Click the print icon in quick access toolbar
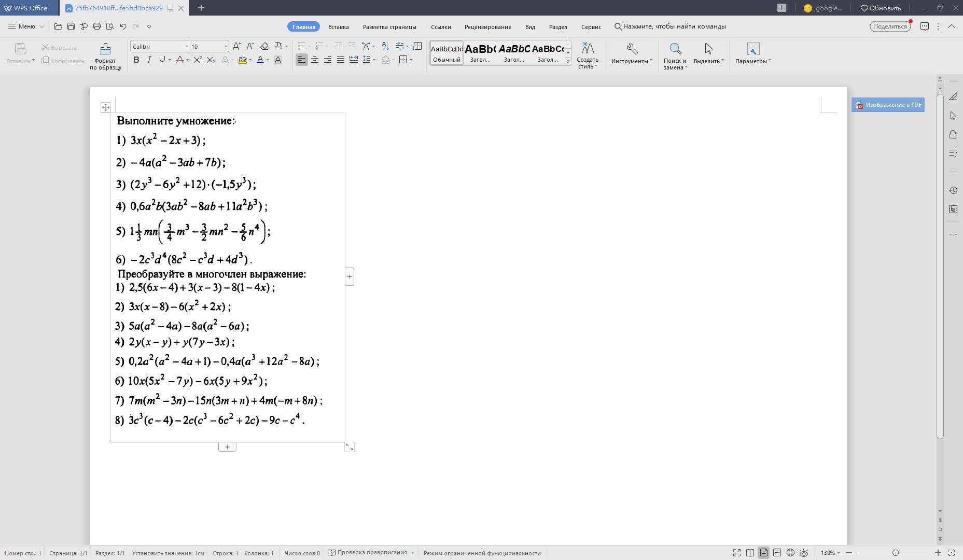963x560 pixels. click(x=97, y=26)
